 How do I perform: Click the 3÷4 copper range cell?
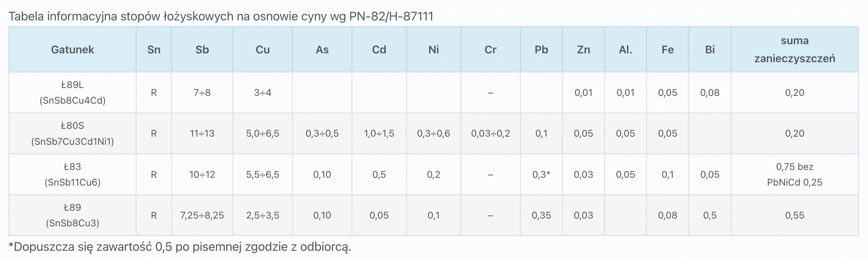pos(262,92)
